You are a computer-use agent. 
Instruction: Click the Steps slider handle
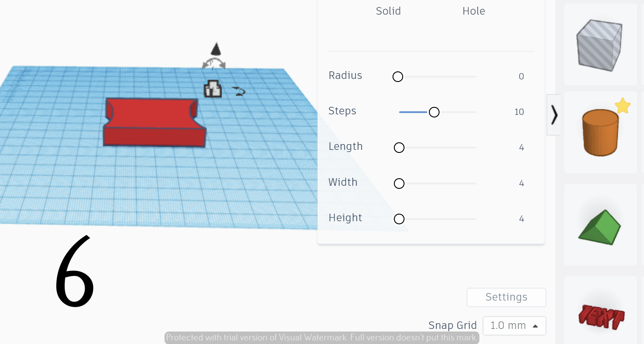coord(434,112)
